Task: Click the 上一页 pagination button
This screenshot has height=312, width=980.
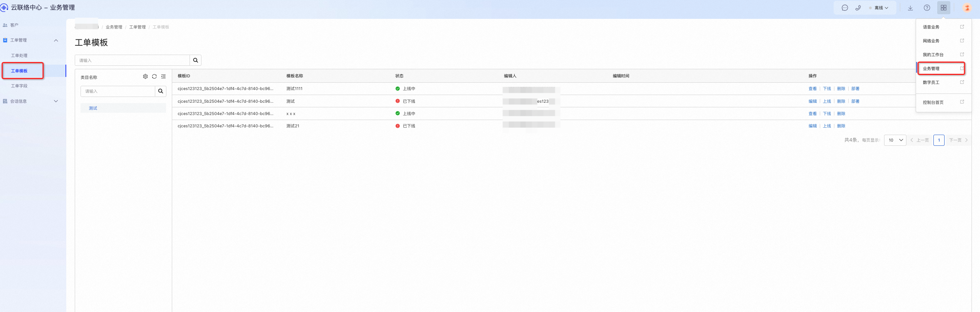Action: click(x=920, y=140)
